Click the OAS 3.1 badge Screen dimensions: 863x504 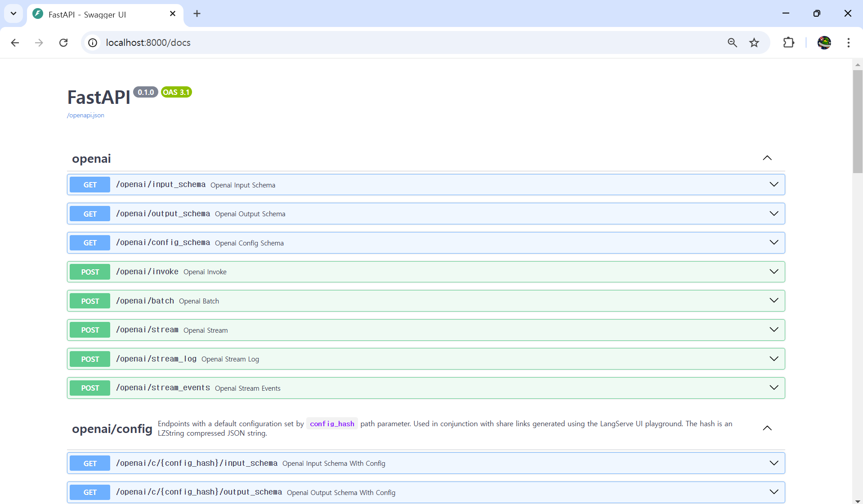pyautogui.click(x=176, y=92)
